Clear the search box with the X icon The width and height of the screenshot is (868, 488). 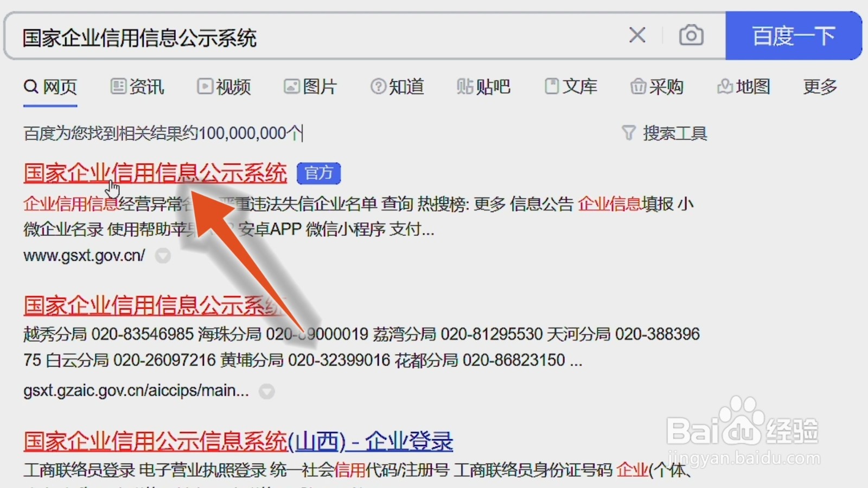637,35
